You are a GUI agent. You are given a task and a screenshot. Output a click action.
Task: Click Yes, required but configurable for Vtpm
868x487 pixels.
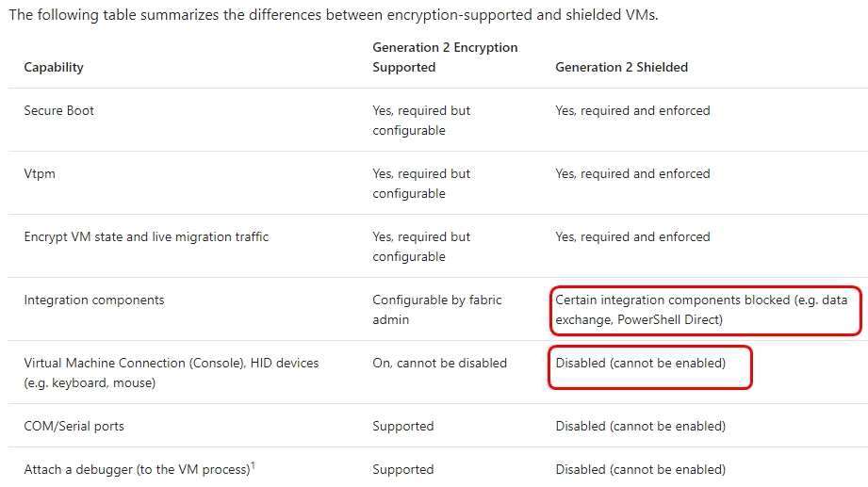(421, 183)
